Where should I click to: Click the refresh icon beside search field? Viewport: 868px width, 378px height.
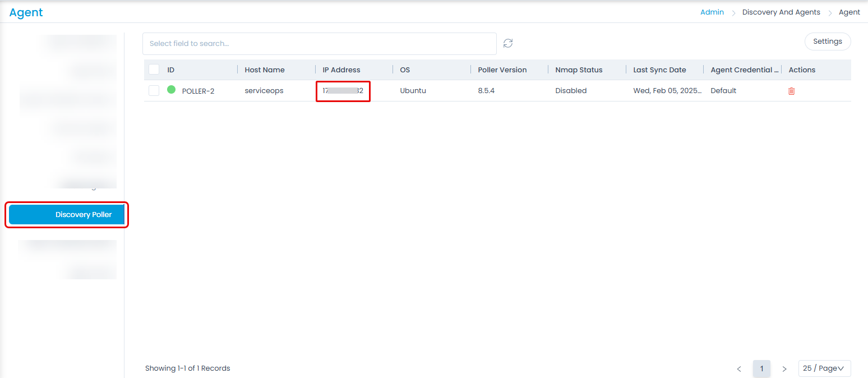pyautogui.click(x=508, y=43)
